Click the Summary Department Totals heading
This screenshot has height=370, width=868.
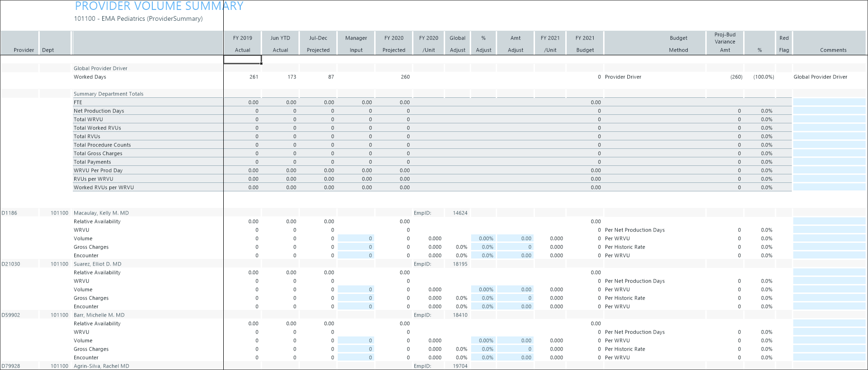tap(108, 94)
